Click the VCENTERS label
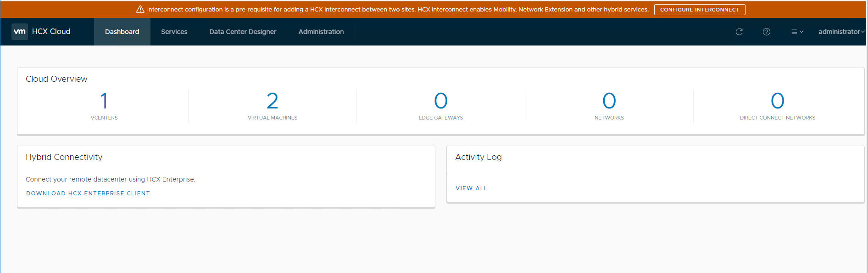 104,118
